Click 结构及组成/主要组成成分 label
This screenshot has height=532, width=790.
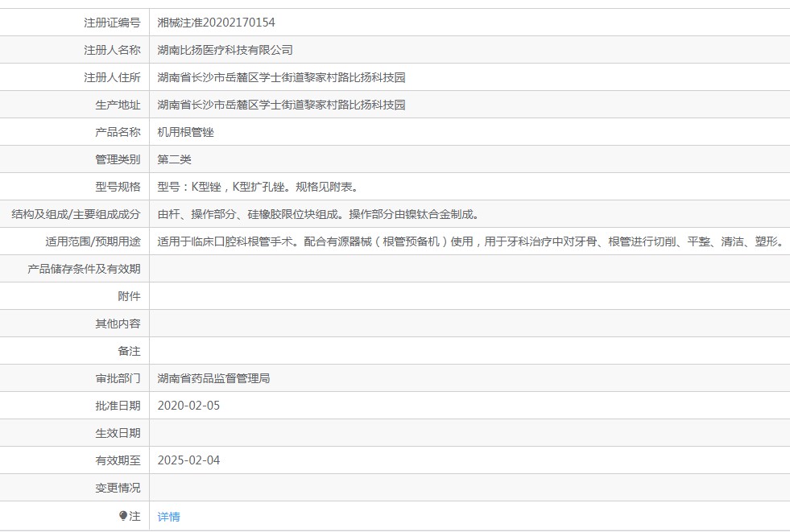click(76, 214)
